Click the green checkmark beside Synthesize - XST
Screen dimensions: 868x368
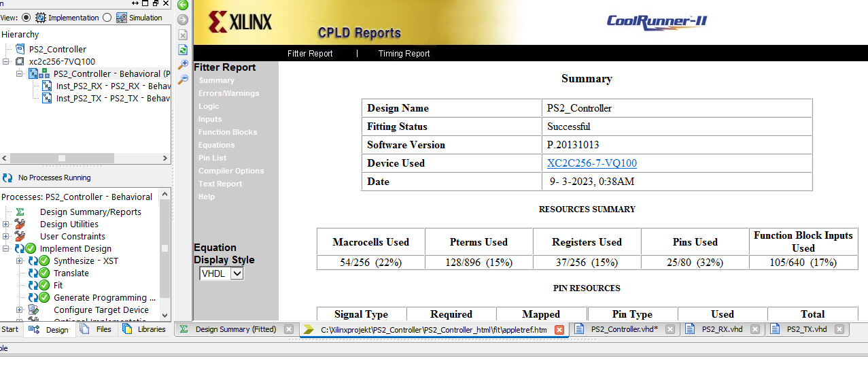click(x=44, y=261)
